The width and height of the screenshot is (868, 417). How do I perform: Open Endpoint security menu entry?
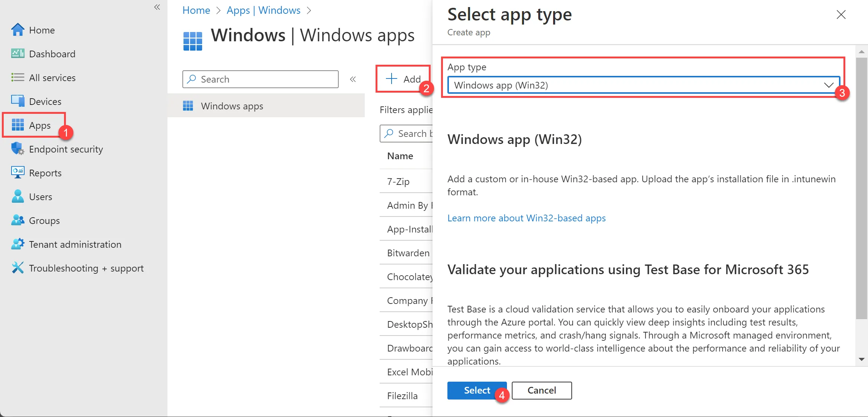pos(66,149)
